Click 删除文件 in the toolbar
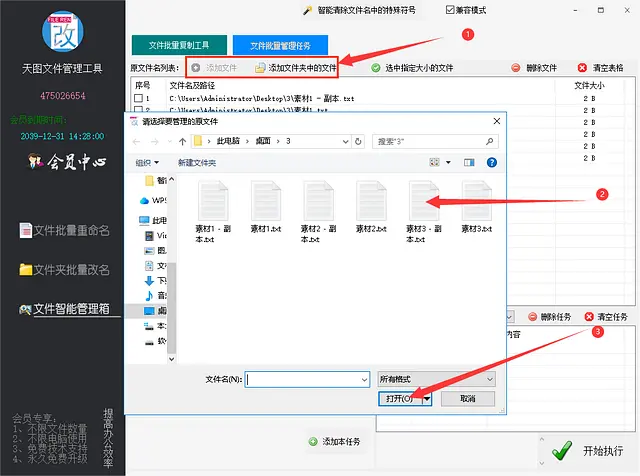This screenshot has width=640, height=476. 534,68
